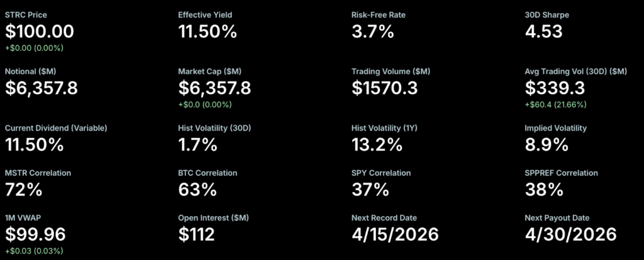
Task: Select the 30D Sharpe value 4.53
Action: pyautogui.click(x=543, y=31)
